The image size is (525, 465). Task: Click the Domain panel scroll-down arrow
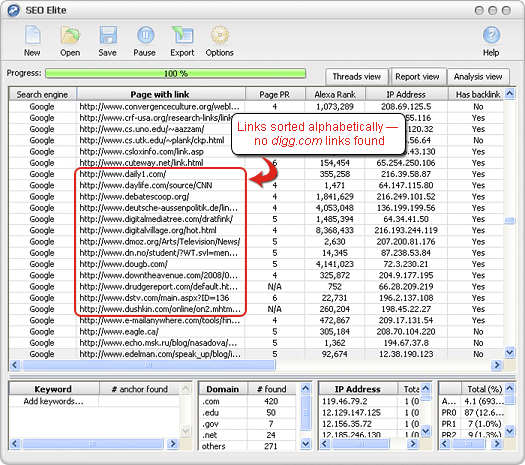306,444
